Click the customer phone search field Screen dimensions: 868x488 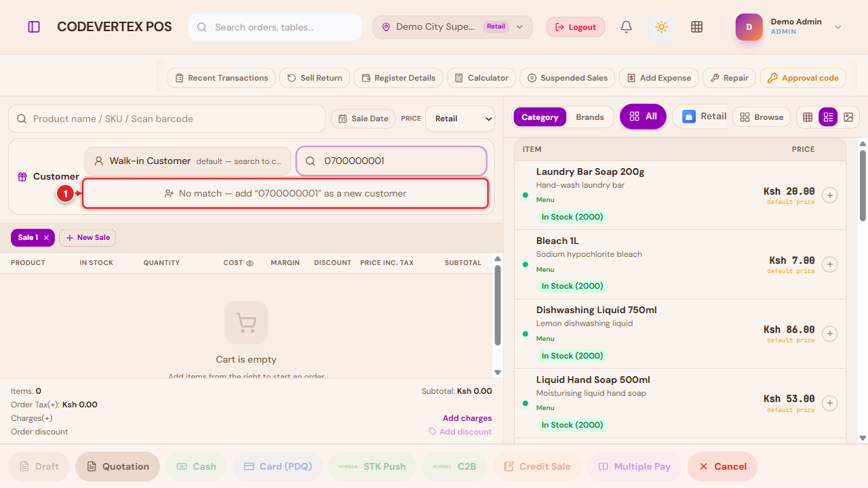tap(391, 161)
